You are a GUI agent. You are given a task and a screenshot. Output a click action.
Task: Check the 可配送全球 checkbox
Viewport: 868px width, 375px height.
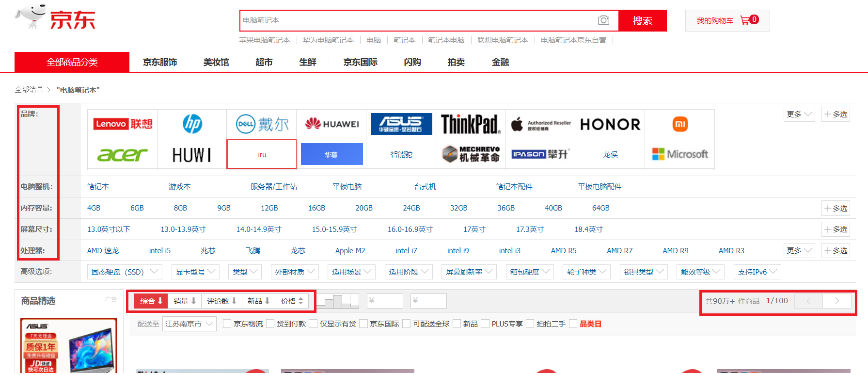(x=407, y=324)
